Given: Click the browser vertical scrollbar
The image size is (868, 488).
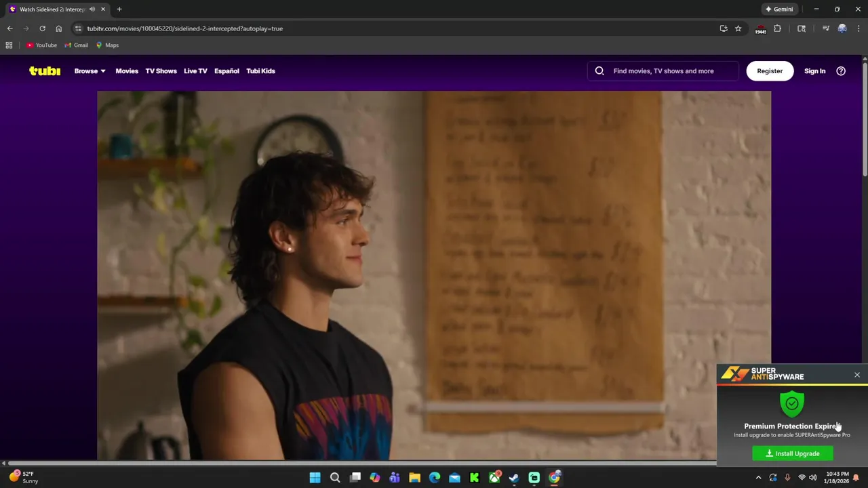Looking at the screenshot, I should [x=865, y=119].
